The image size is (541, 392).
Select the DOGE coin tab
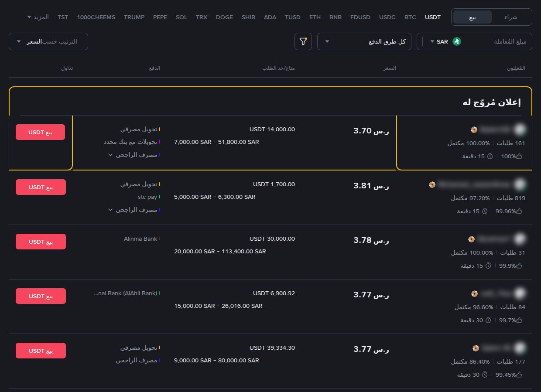click(x=224, y=17)
